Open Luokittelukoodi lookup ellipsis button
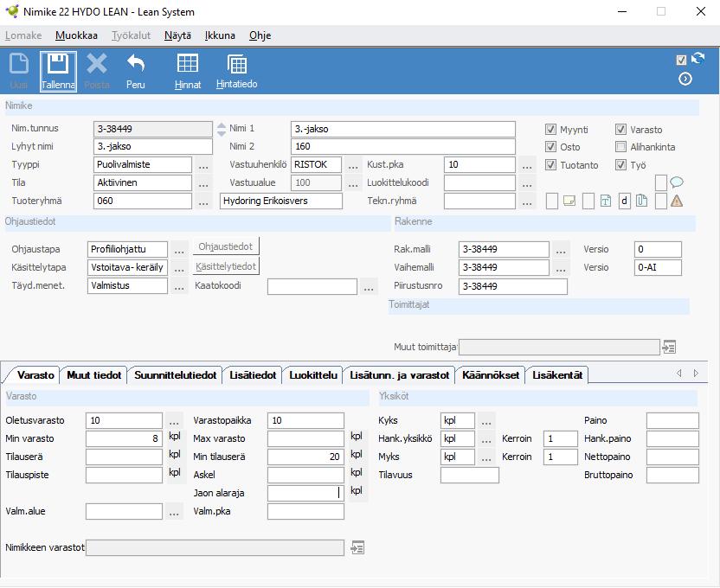The width and height of the screenshot is (720, 588). coord(527,183)
